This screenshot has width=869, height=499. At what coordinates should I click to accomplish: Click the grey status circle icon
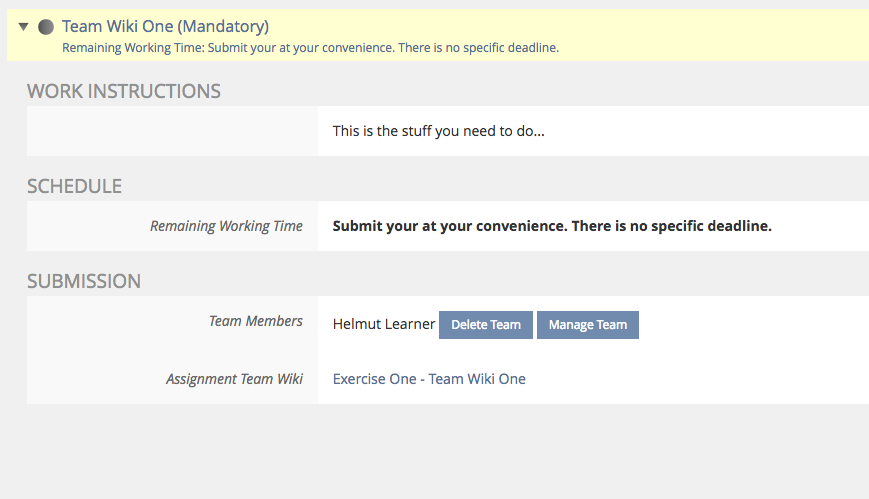click(46, 27)
